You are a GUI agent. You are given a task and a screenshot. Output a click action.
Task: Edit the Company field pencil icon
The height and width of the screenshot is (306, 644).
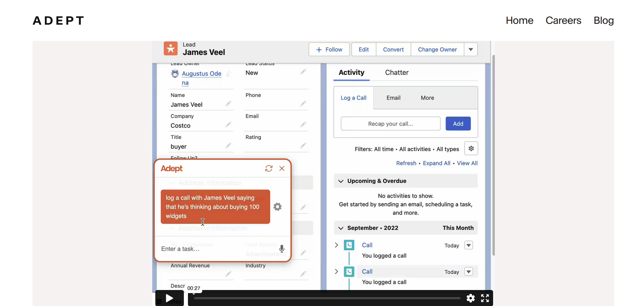pyautogui.click(x=228, y=124)
